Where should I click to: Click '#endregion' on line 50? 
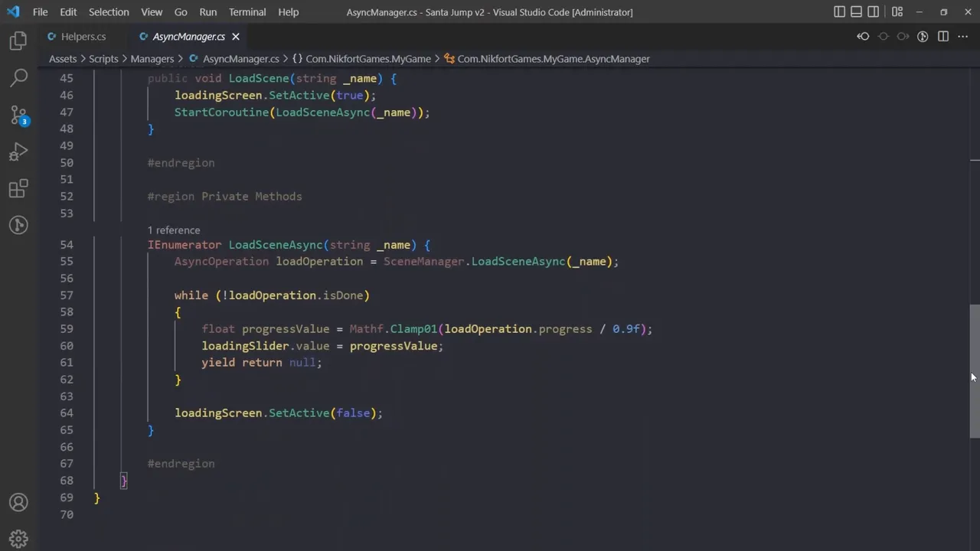181,163
